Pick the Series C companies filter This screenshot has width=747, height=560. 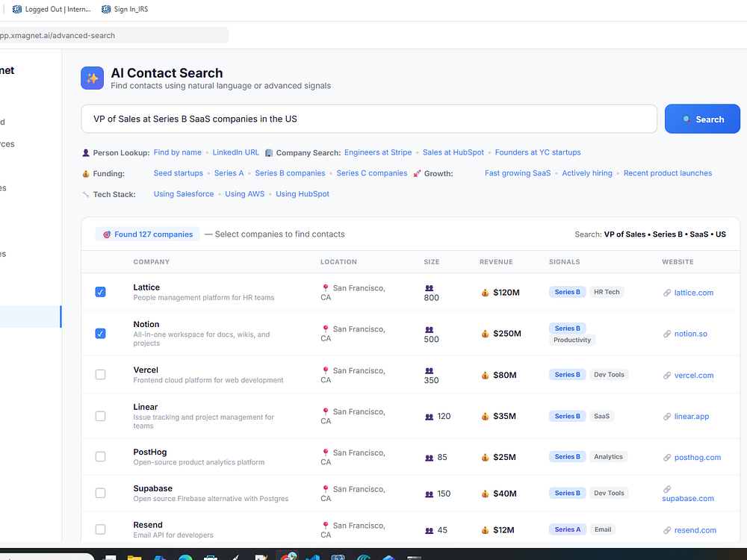[371, 173]
